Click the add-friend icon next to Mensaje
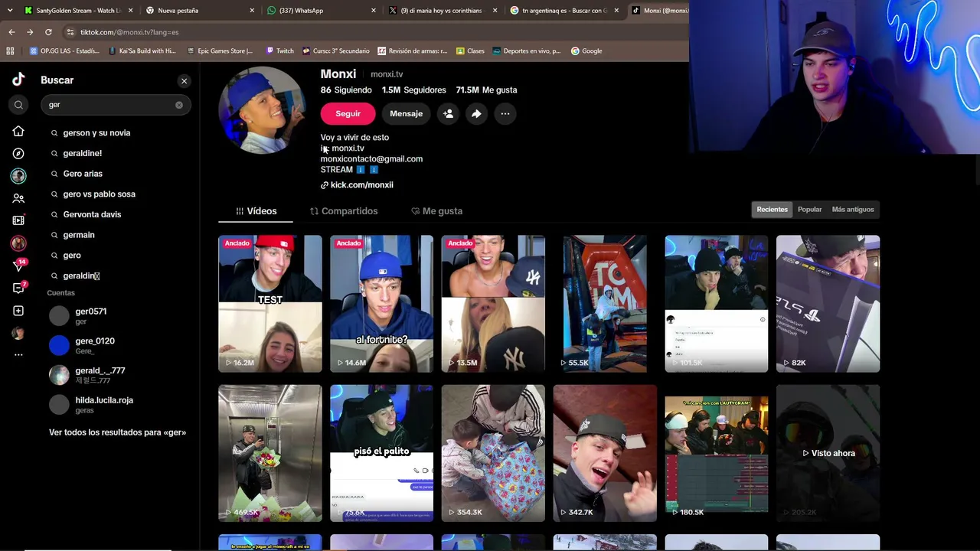 click(x=448, y=113)
